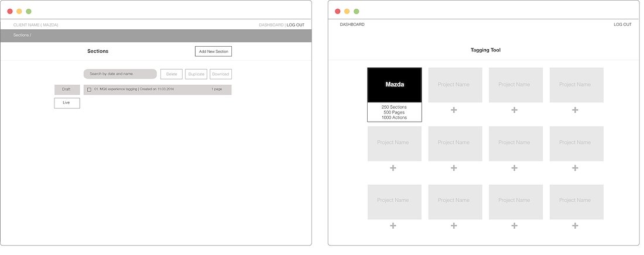Click the 'Sections /' breadcrumb

[22, 35]
